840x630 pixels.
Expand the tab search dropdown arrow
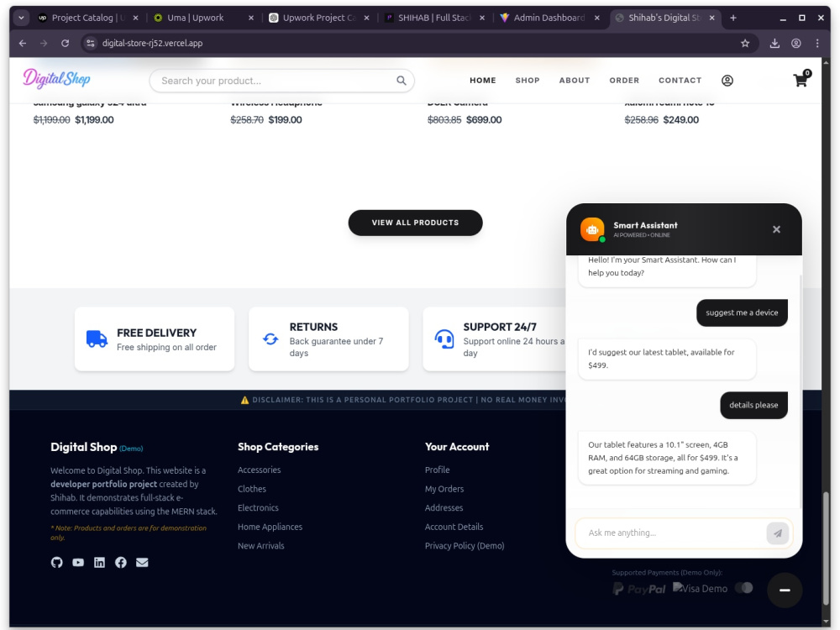point(21,18)
